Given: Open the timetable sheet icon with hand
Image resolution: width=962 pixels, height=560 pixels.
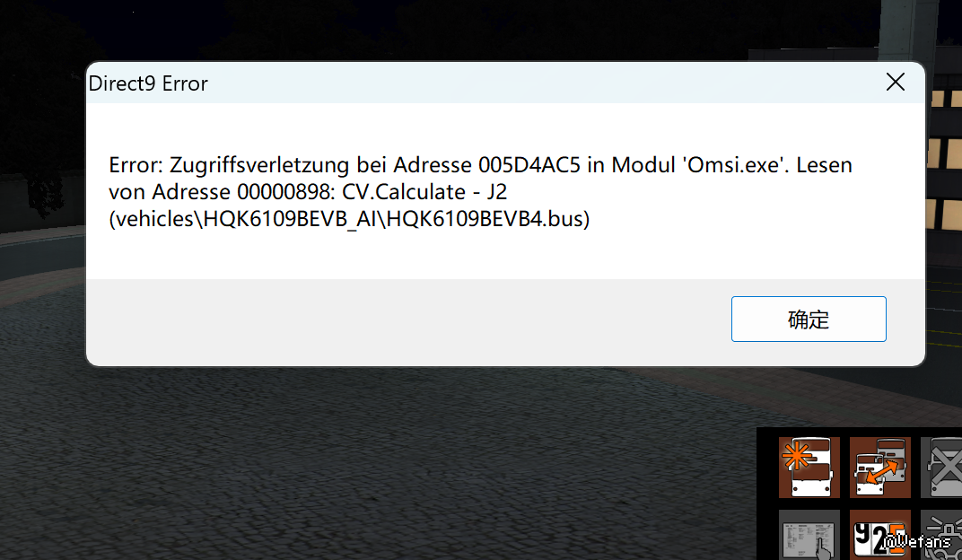Looking at the screenshot, I should (x=809, y=535).
